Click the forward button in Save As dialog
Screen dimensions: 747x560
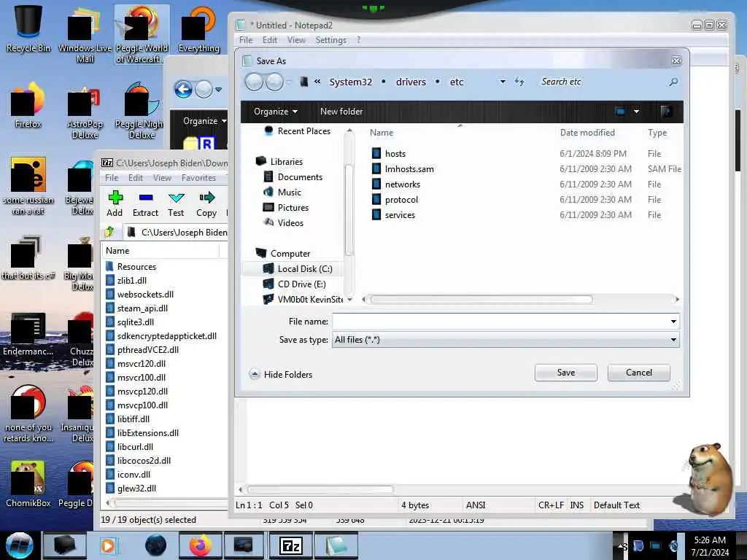point(274,82)
